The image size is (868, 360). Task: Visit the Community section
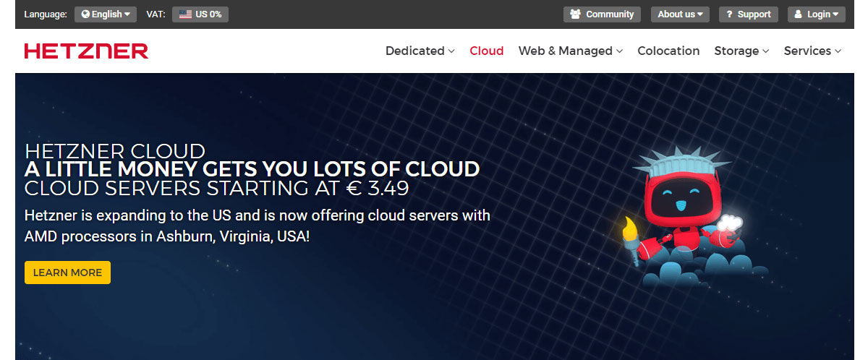[602, 14]
